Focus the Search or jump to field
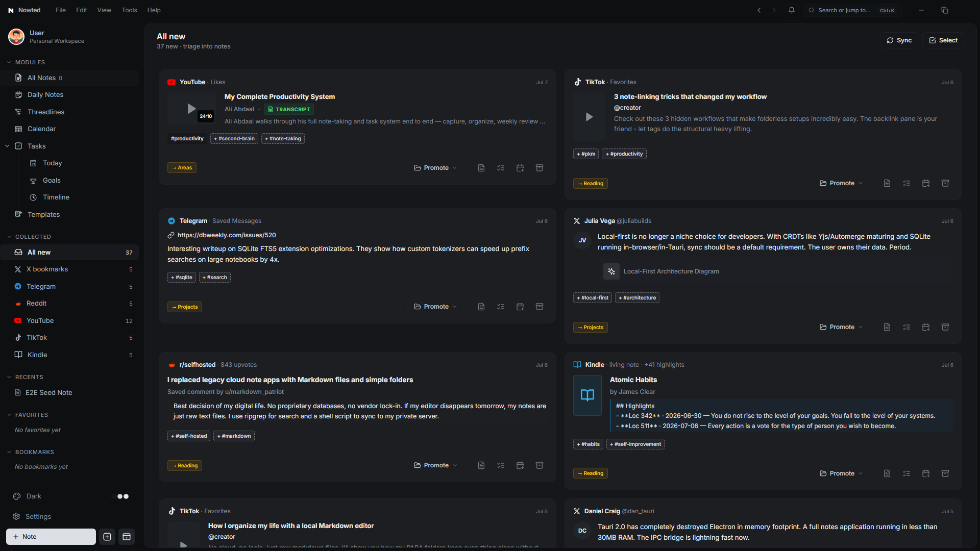Screen dimensions: 980x551 [853, 10]
